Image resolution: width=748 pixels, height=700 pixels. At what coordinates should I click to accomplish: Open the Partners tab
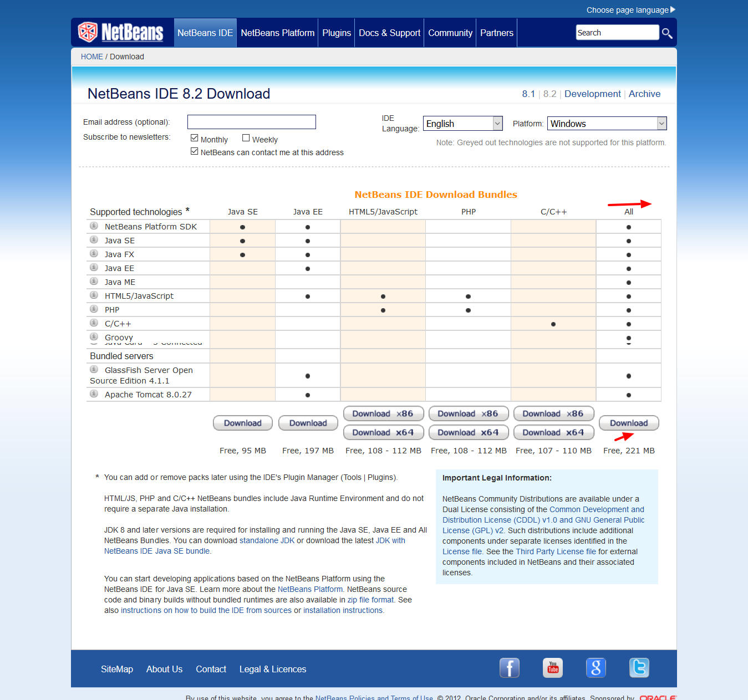pos(497,33)
